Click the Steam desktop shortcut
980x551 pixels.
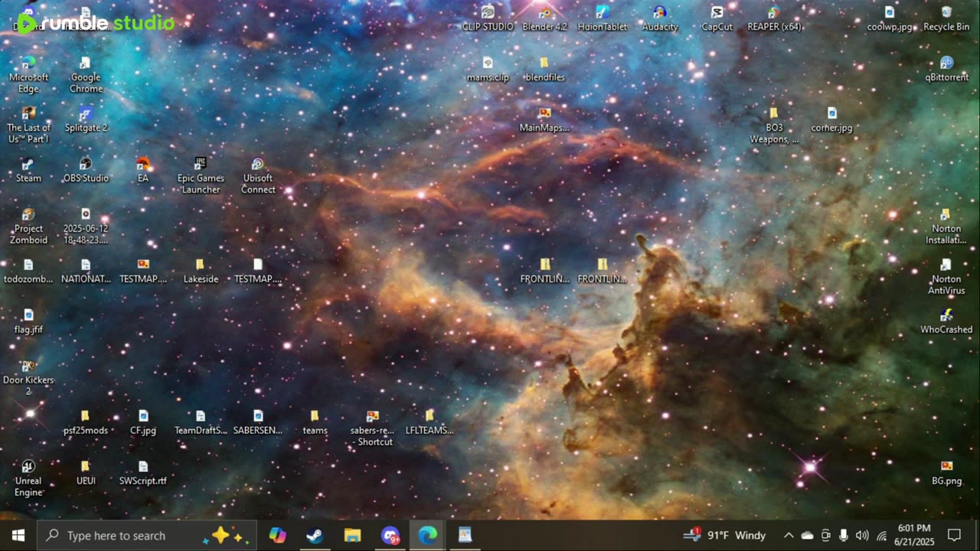click(x=28, y=170)
